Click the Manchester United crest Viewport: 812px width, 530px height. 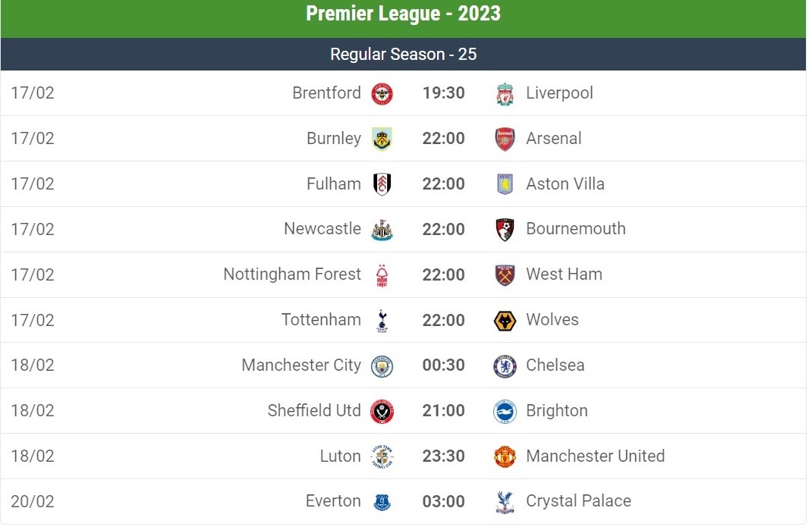(x=505, y=456)
